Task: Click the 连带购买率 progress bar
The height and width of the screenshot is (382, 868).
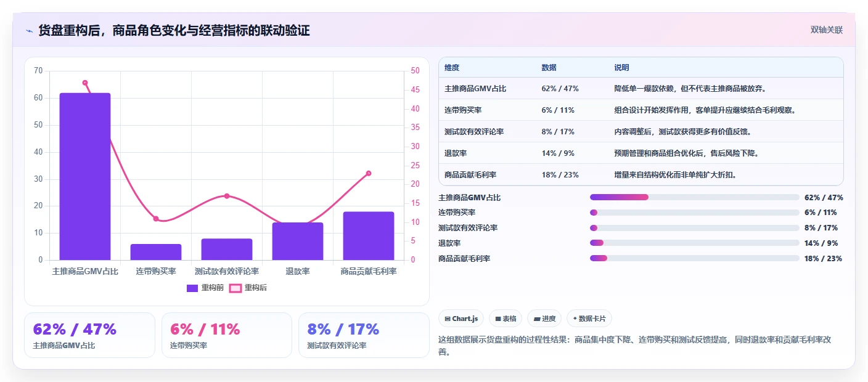Action: 695,213
